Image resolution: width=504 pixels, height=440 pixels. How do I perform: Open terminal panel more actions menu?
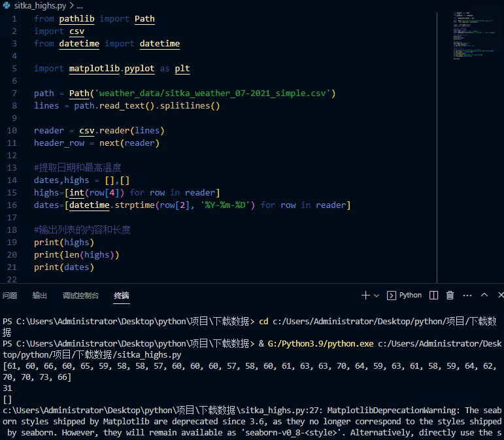point(467,296)
